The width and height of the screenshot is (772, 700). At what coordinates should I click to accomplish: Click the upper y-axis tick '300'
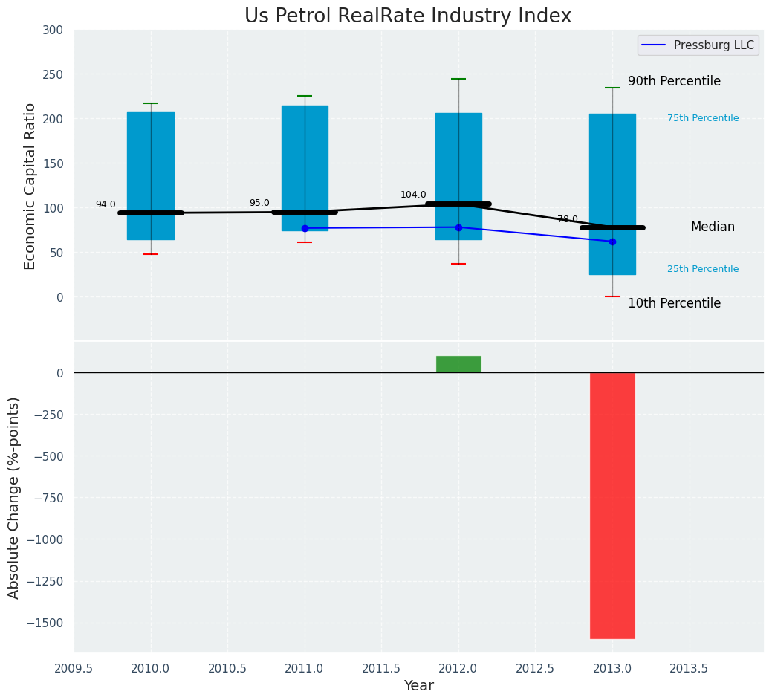point(53,30)
